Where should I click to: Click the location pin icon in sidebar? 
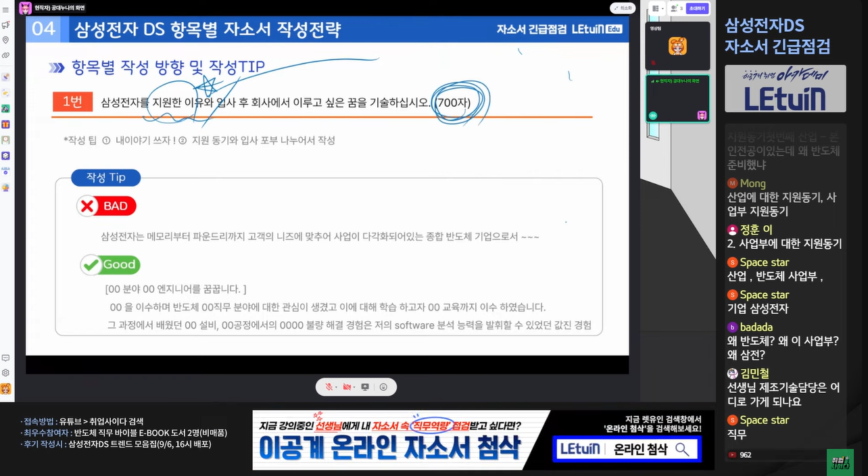click(5, 40)
